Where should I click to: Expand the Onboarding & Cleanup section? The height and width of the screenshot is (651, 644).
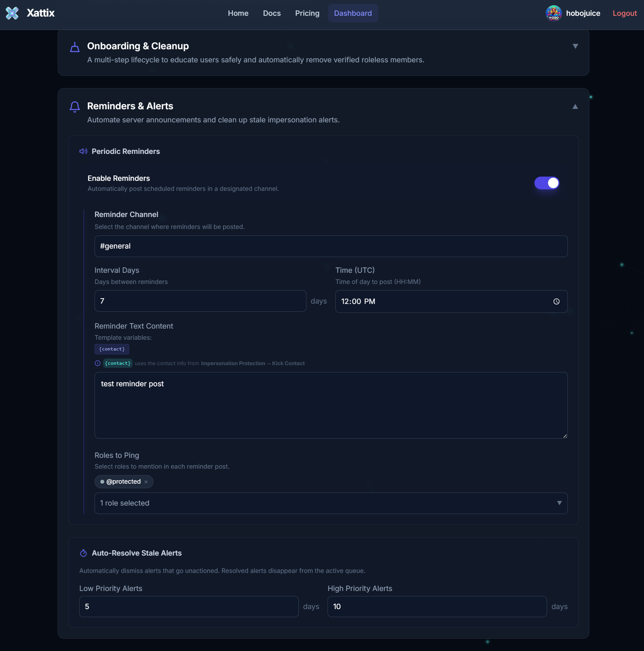coord(575,46)
